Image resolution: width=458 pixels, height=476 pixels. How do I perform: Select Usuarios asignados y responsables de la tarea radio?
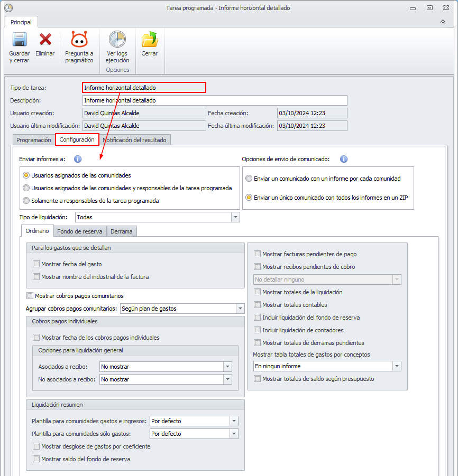click(x=26, y=188)
